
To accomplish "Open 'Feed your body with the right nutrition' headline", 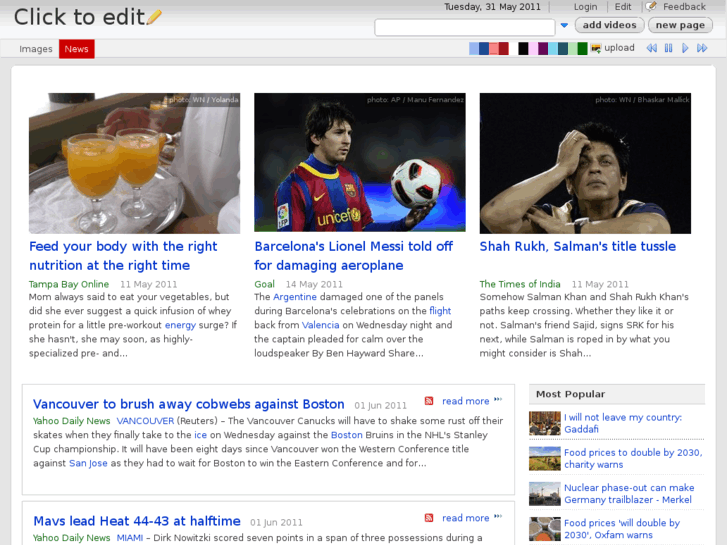I will (x=123, y=256).
